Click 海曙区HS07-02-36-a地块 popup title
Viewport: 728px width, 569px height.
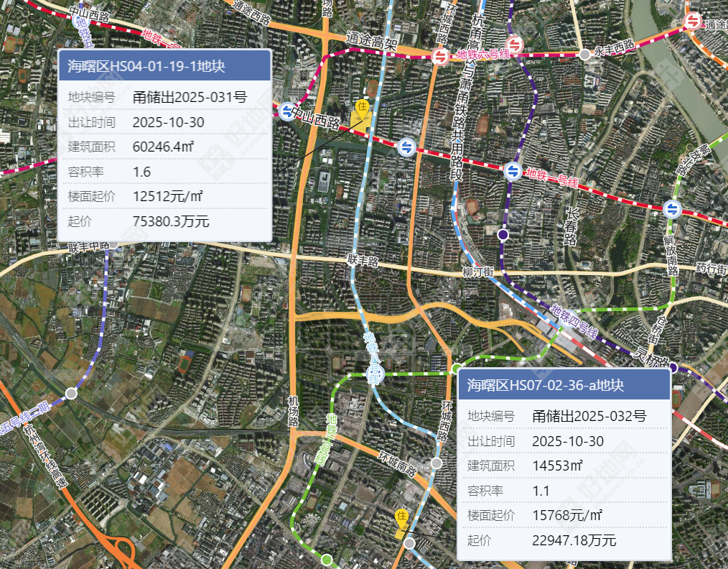pyautogui.click(x=545, y=386)
